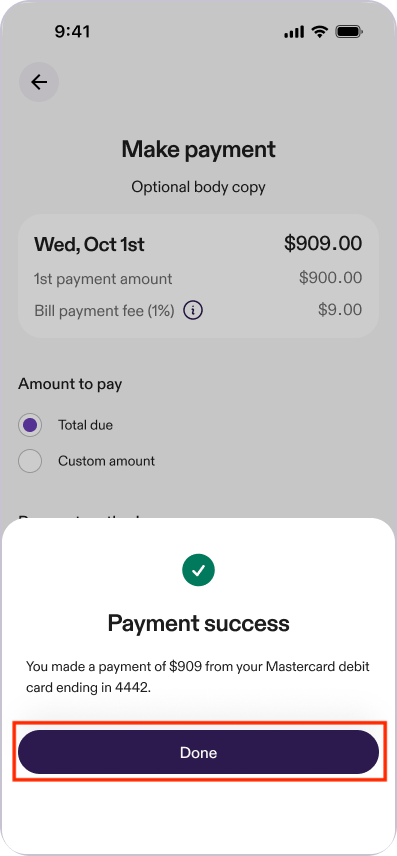Viewport: 397px width, 856px height.
Task: Tap the 1st payment amount row
Action: coord(198,278)
